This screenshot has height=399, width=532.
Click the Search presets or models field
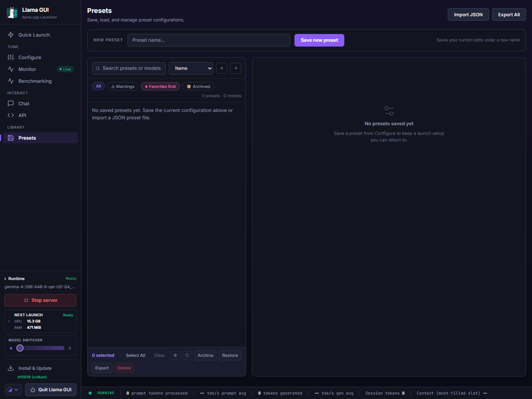(129, 68)
